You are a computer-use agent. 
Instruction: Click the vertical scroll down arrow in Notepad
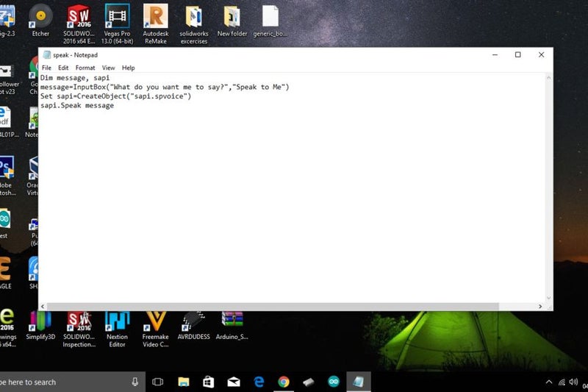(548, 298)
